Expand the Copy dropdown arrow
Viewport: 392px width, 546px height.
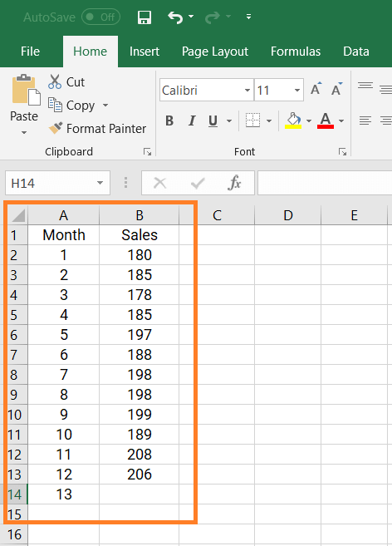[x=105, y=105]
